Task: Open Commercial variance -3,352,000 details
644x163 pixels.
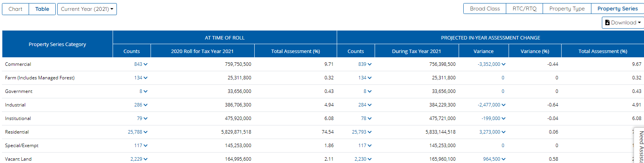Action: [492, 64]
